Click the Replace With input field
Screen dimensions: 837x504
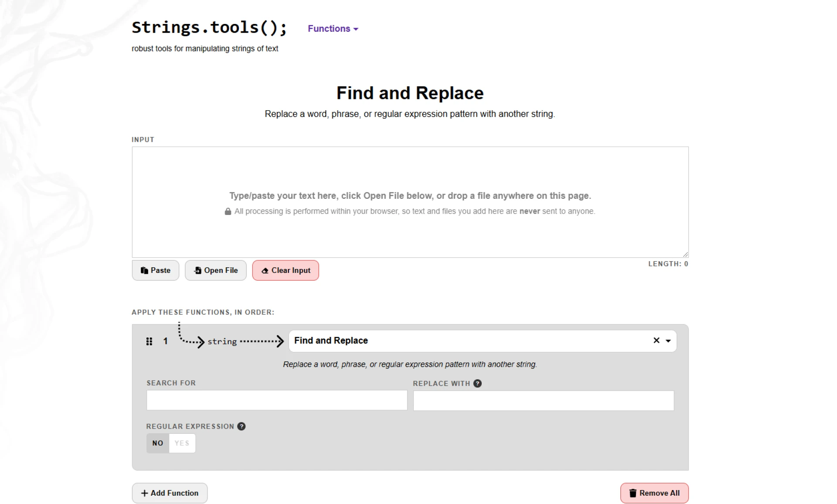click(543, 401)
